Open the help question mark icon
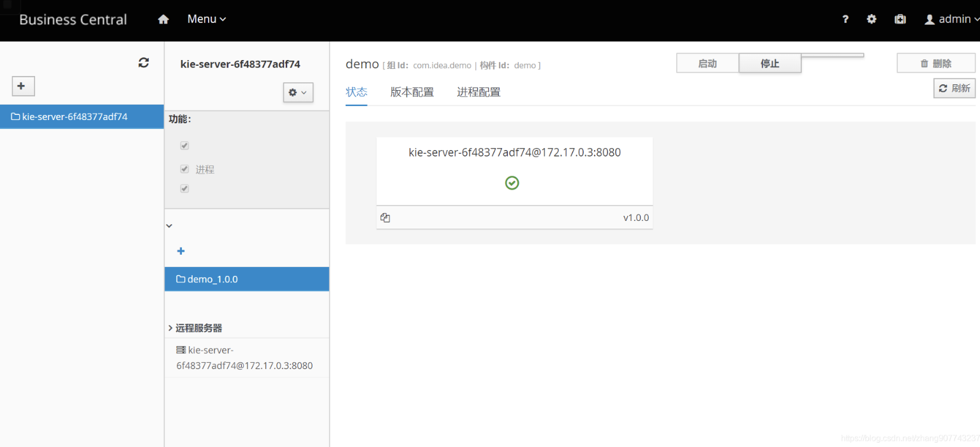 [845, 19]
